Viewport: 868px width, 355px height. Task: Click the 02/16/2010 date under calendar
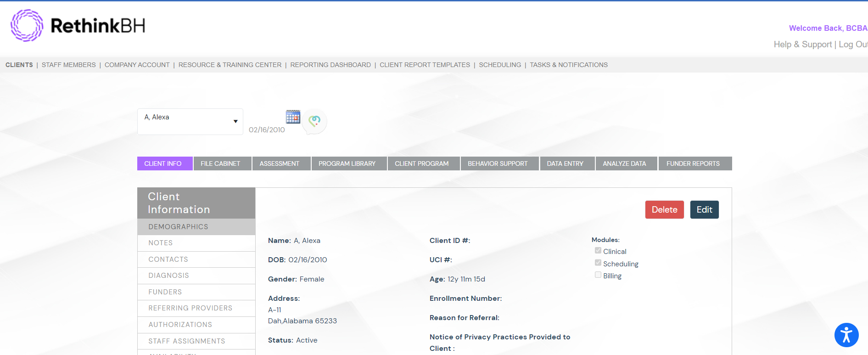tap(267, 130)
